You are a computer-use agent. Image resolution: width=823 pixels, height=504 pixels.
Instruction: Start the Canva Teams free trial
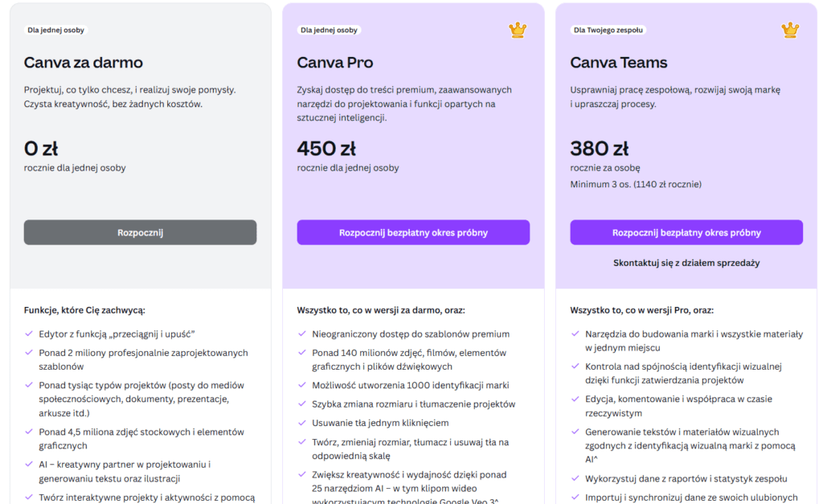tap(686, 232)
